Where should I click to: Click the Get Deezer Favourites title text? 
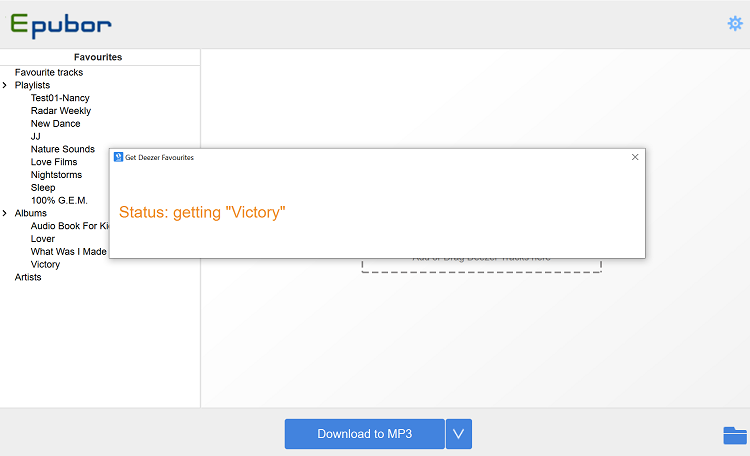159,157
